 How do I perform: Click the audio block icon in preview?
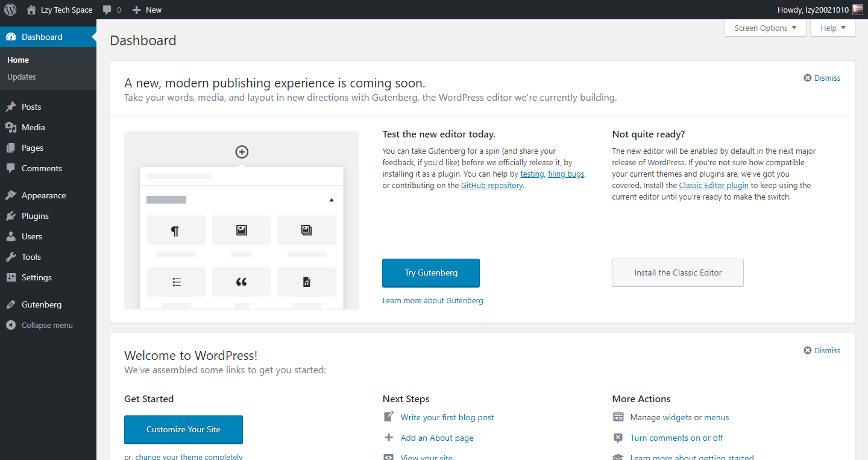pos(307,282)
